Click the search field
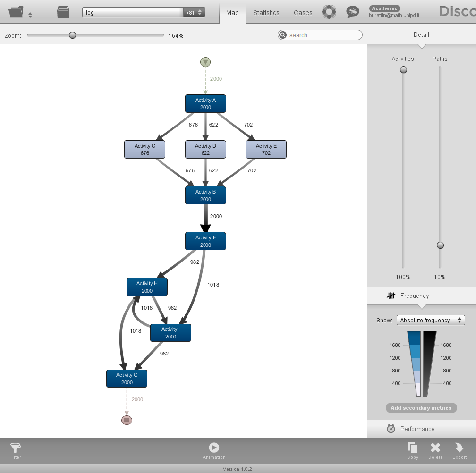This screenshot has width=476, height=473. 320,35
